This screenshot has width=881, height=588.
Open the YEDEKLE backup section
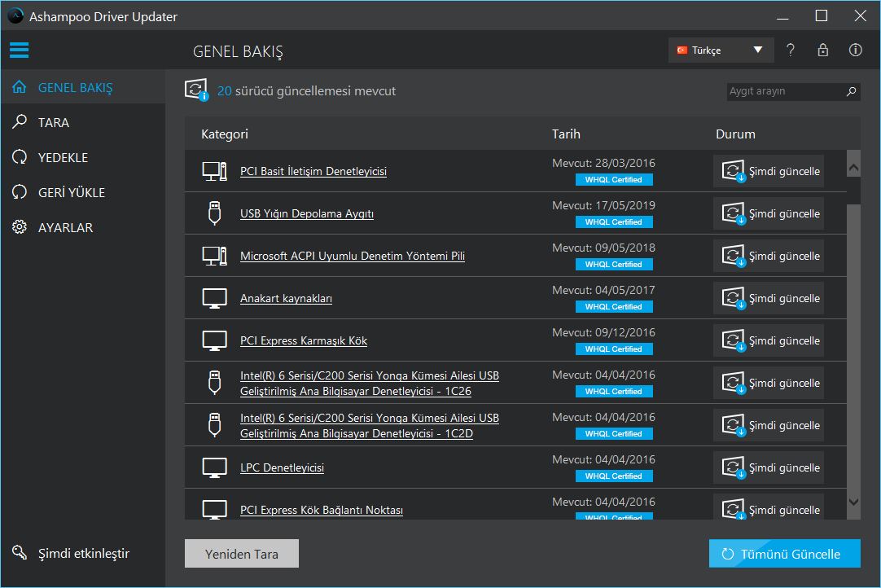pos(83,157)
